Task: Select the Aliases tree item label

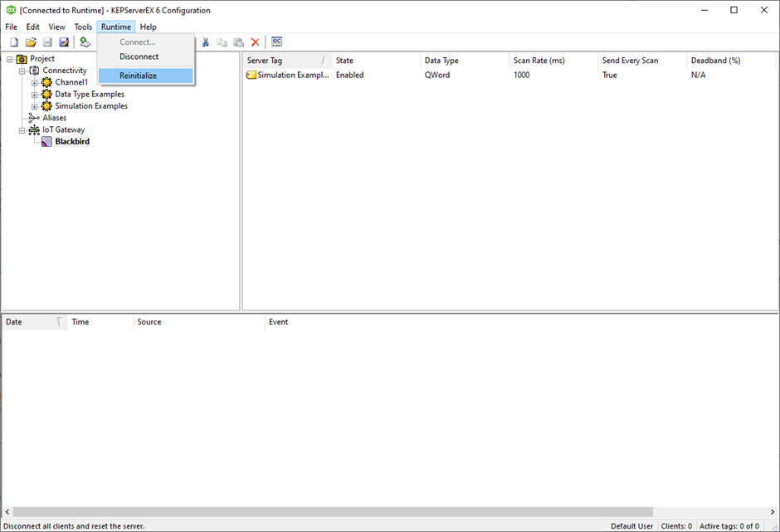Action: 54,118
